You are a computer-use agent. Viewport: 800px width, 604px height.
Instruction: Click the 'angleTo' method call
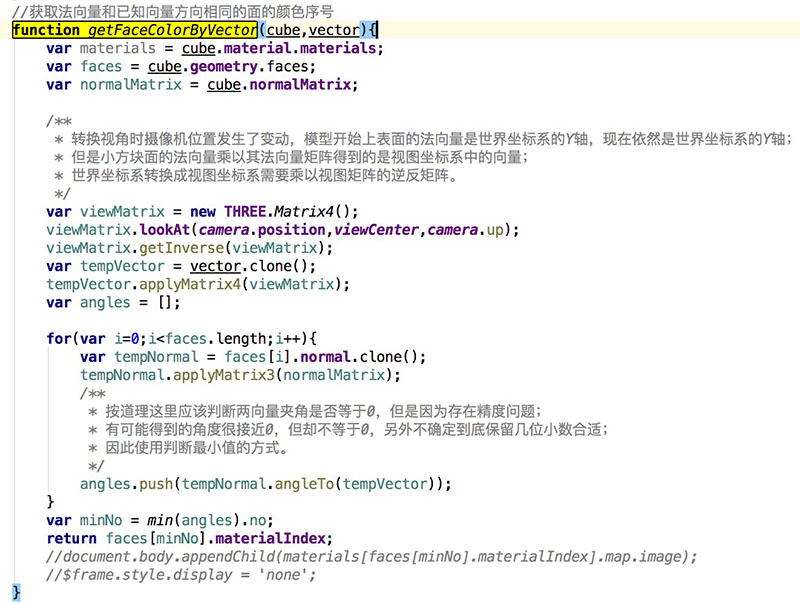tap(304, 484)
